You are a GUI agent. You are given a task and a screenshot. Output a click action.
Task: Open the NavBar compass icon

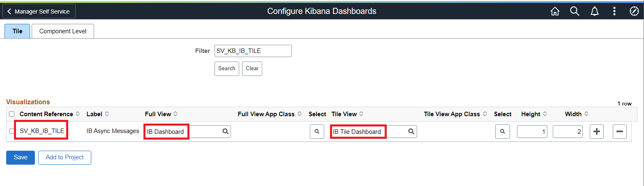pos(634,11)
